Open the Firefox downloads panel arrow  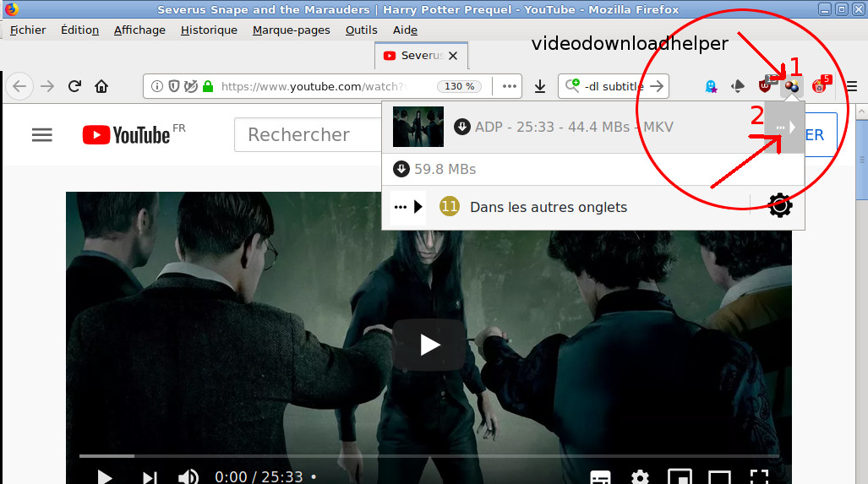540,86
